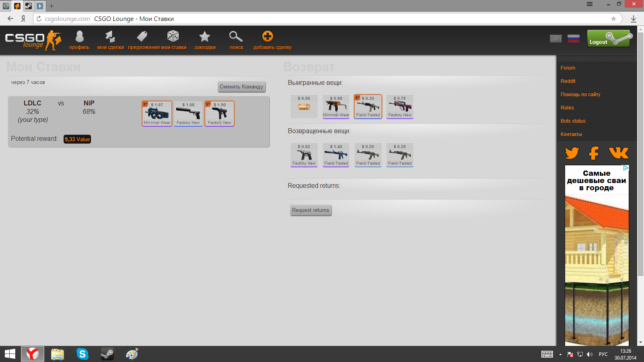Click the ad banner about сваи

597,255
